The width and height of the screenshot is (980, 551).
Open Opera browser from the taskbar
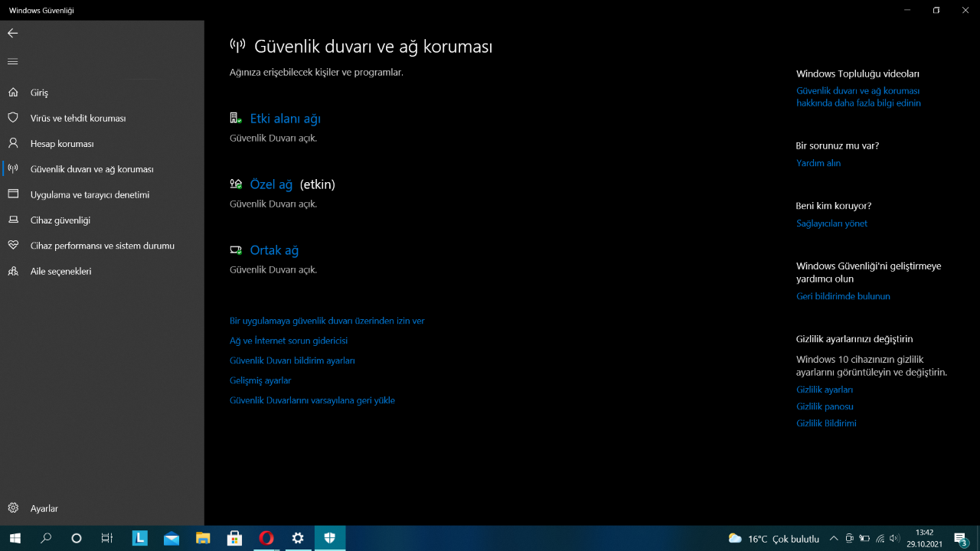[x=266, y=538]
